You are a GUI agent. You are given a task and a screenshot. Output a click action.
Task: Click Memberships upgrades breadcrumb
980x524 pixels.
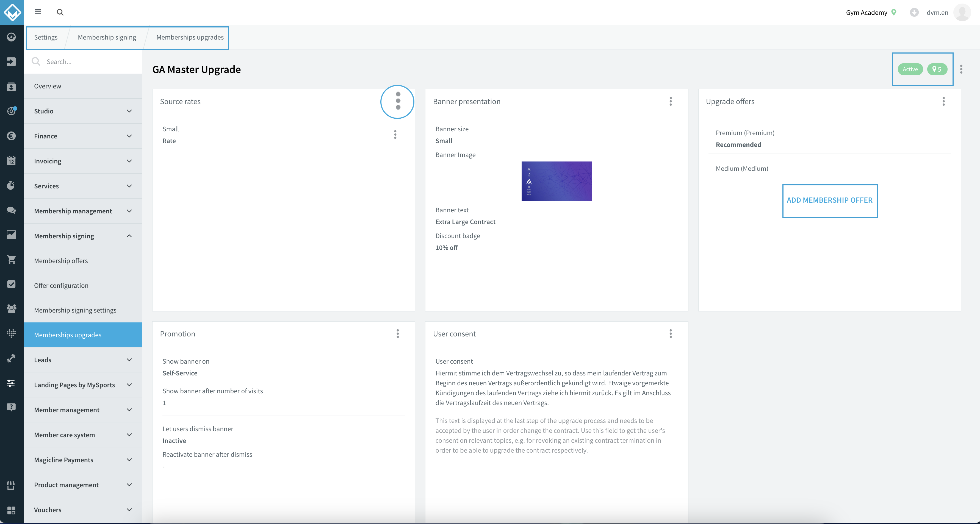click(190, 37)
